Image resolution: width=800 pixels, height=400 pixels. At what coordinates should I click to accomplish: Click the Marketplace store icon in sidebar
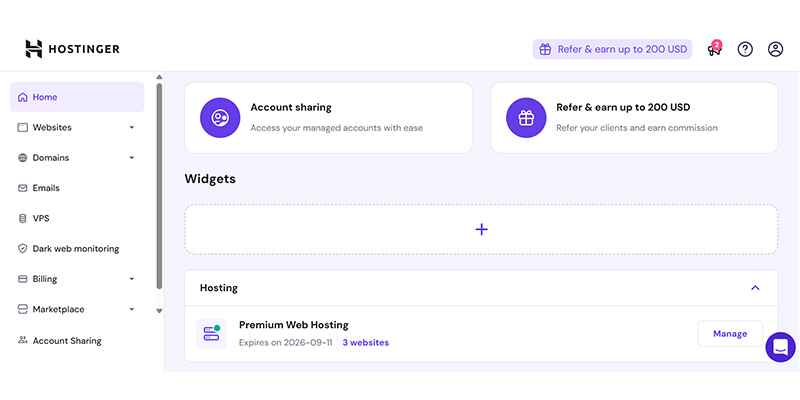(x=22, y=309)
